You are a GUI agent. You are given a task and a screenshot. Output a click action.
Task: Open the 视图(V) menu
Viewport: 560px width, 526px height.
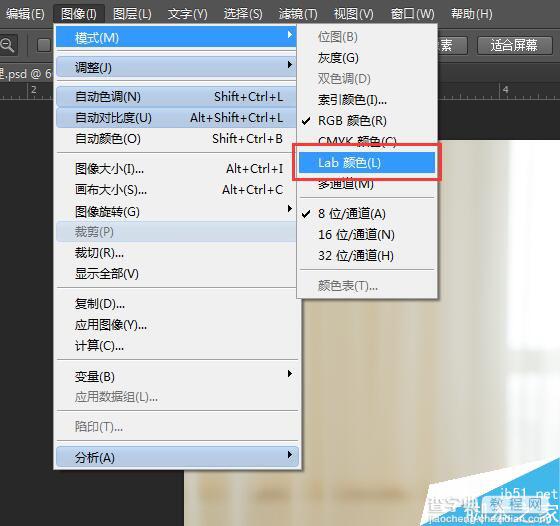[x=354, y=14]
